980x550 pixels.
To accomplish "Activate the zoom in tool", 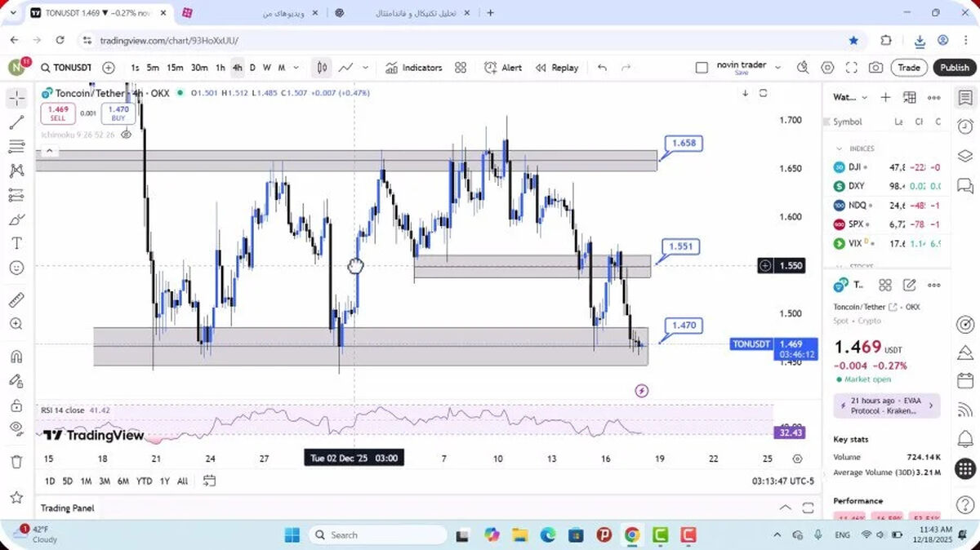I will pyautogui.click(x=16, y=324).
